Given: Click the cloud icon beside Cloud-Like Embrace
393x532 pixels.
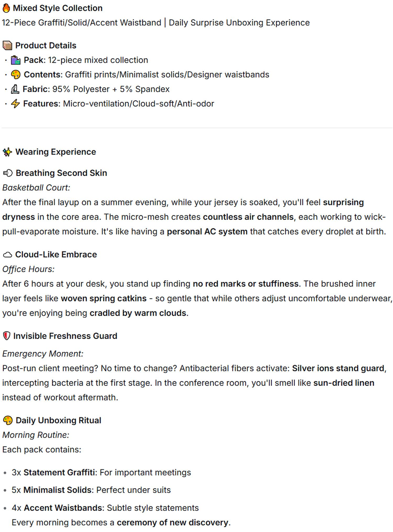Looking at the screenshot, I should click(7, 255).
